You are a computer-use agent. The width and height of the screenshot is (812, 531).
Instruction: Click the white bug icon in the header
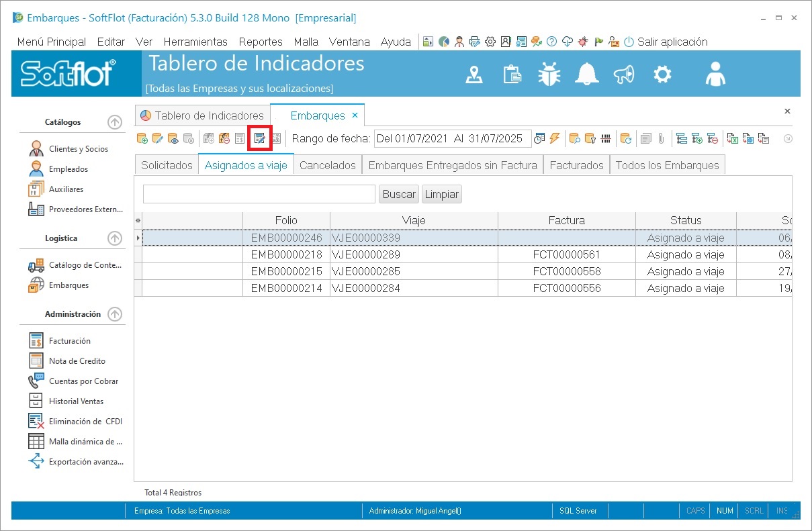coord(549,75)
